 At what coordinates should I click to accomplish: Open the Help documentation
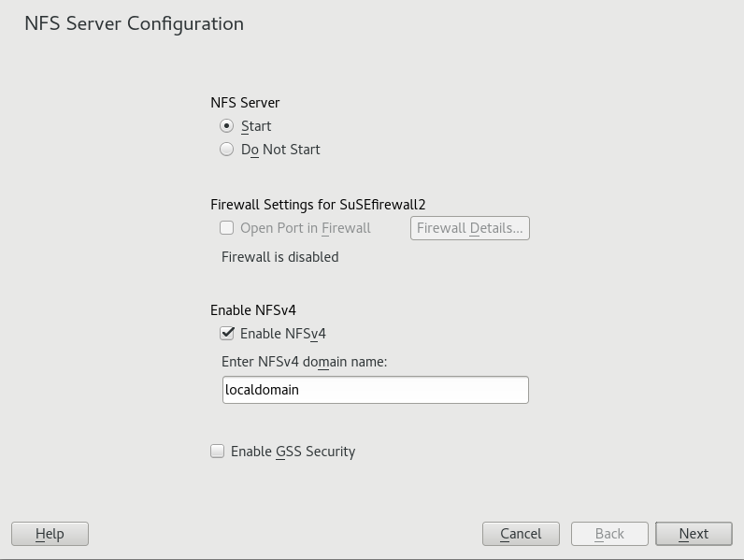[50, 534]
